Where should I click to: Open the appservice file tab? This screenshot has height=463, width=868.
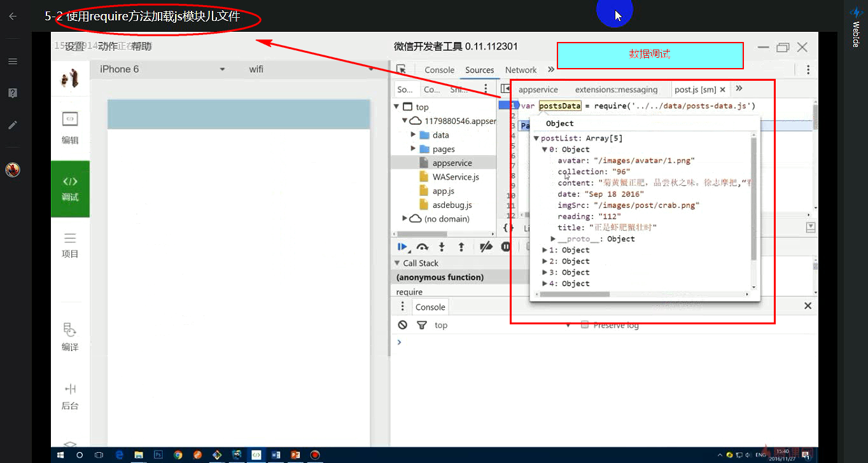pos(538,90)
